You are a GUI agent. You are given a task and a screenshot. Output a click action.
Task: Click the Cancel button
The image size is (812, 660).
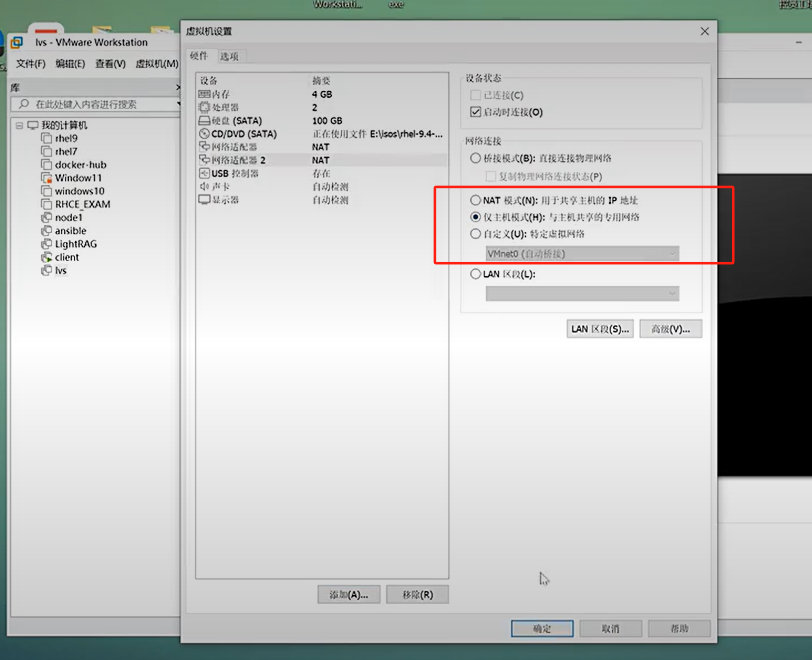coord(611,628)
